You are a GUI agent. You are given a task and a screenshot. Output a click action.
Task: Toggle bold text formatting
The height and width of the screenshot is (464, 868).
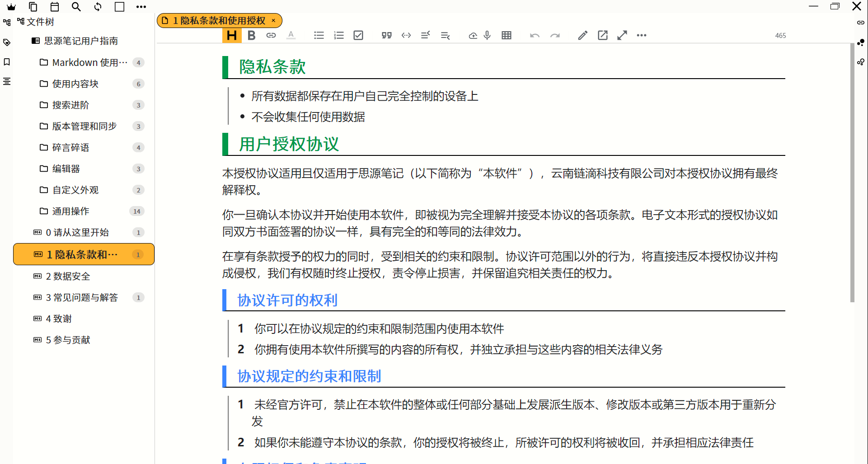click(x=252, y=35)
